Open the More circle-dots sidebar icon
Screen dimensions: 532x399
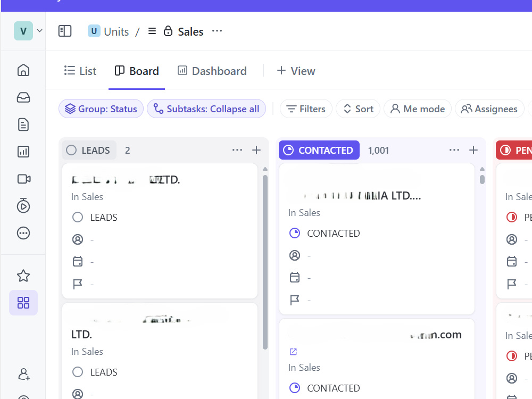(23, 233)
